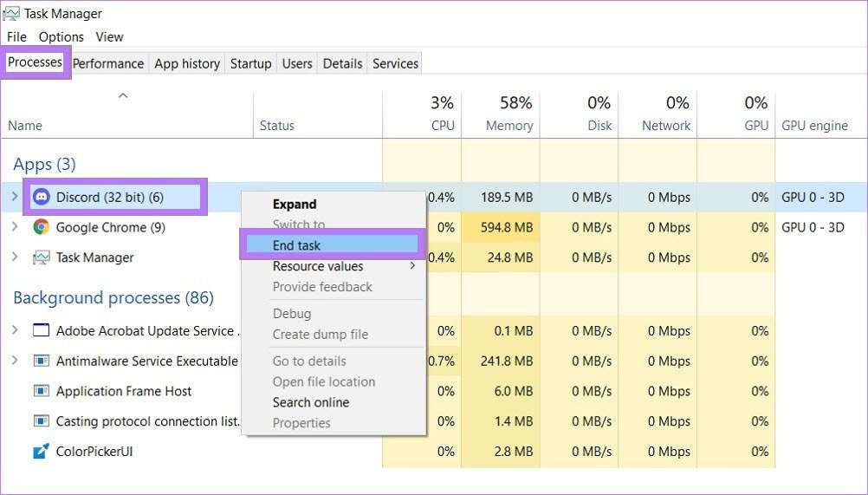
Task: Click grayed Properties menu entry
Action: (334, 423)
